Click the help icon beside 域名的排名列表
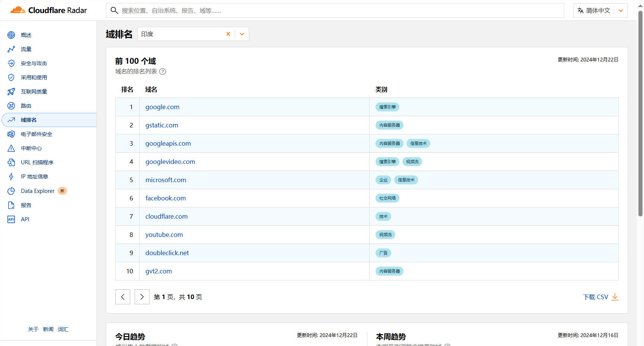 click(x=163, y=72)
